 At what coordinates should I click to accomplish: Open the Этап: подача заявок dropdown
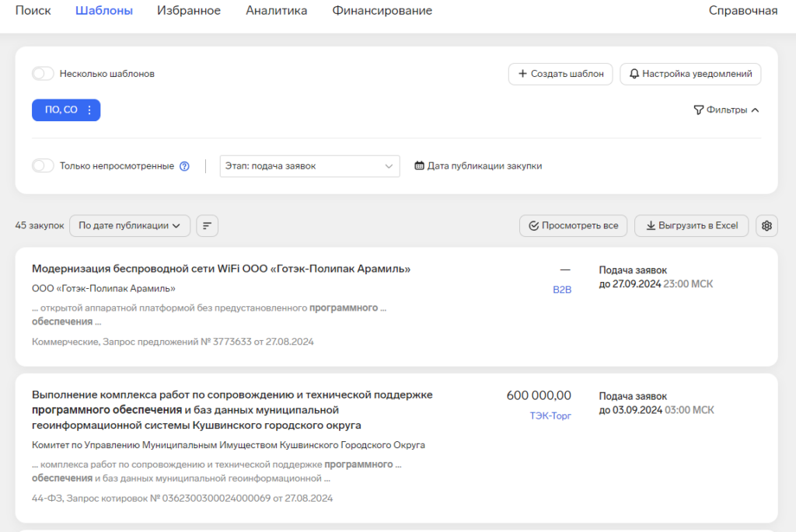click(x=309, y=166)
